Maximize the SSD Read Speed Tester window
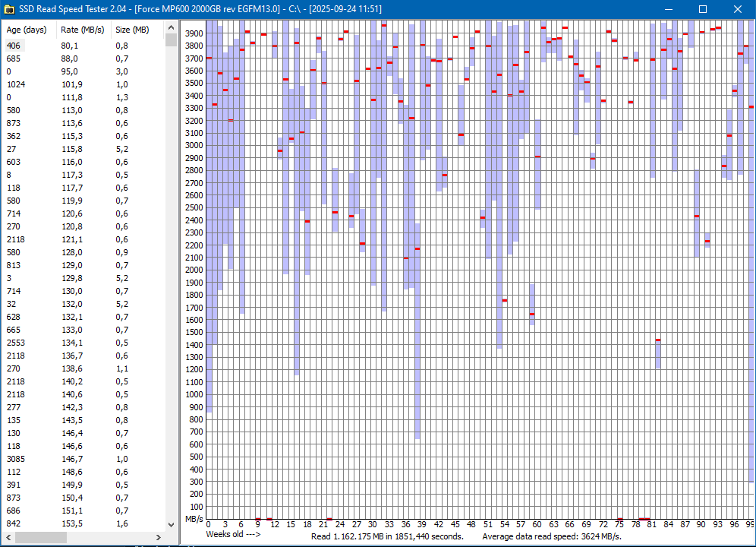Image resolution: width=756 pixels, height=547 pixels. click(x=702, y=9)
